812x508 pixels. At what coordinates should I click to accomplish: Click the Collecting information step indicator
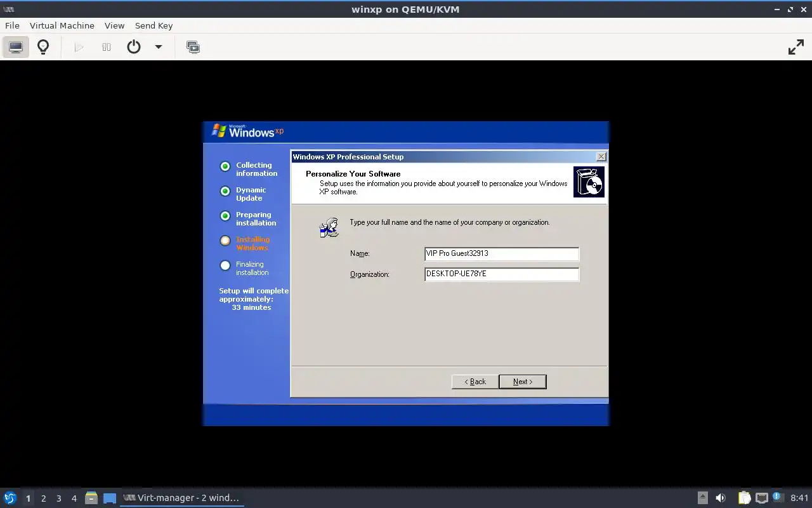225,166
